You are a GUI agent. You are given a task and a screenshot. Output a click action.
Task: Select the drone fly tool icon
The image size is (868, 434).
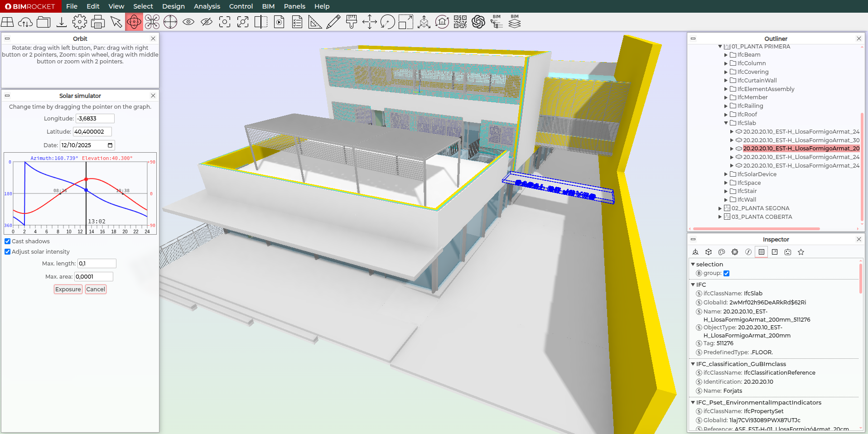click(152, 22)
